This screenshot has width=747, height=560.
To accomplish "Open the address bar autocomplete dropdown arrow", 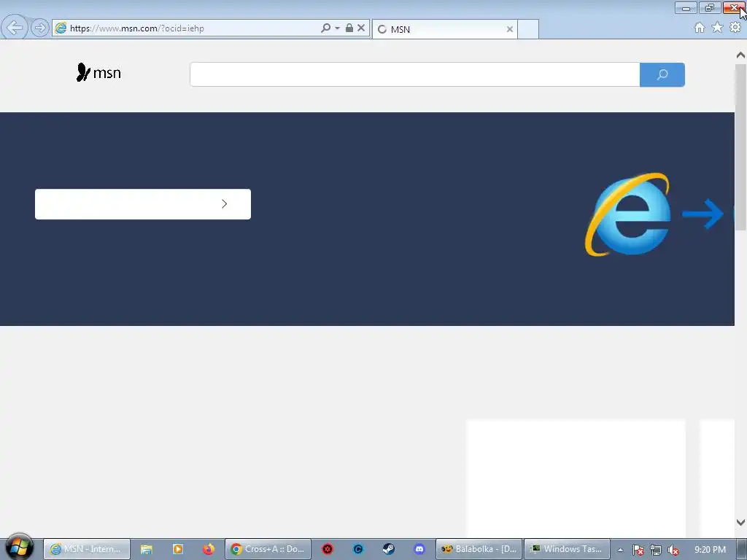I will point(337,28).
